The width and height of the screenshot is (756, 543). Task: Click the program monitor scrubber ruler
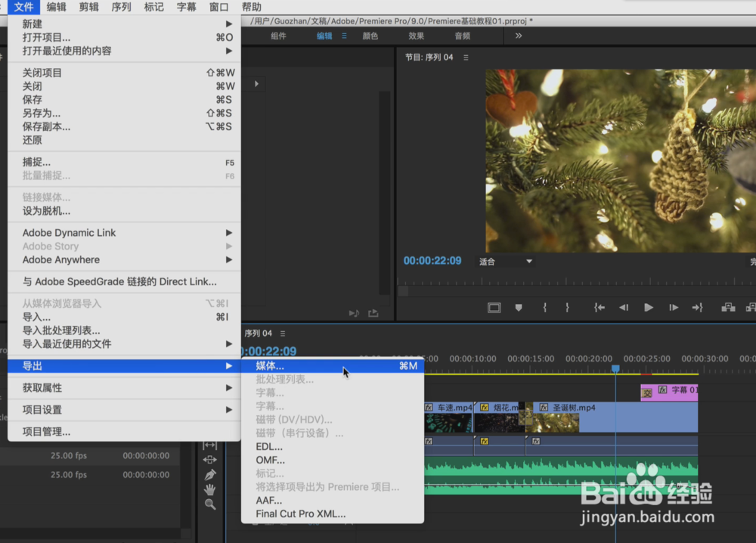tap(576, 281)
